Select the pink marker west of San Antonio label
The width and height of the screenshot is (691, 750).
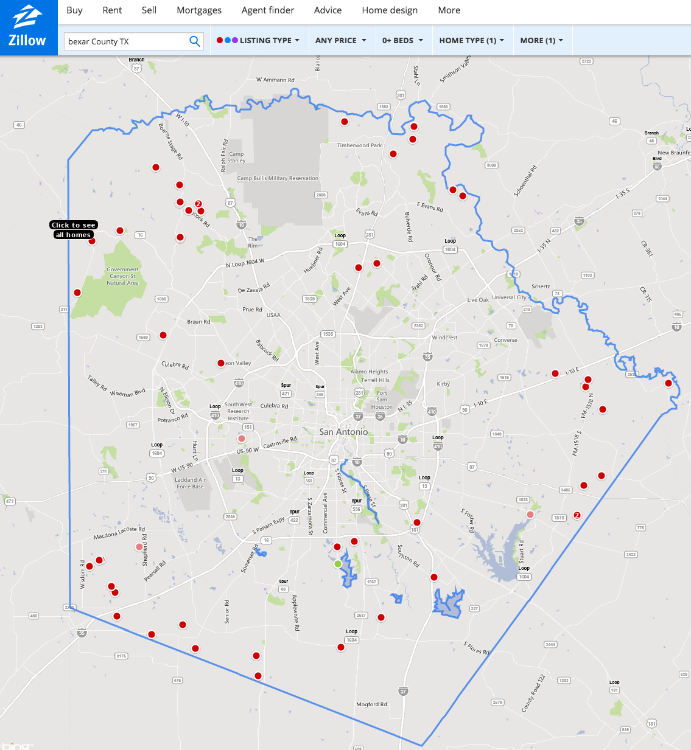coord(241,438)
